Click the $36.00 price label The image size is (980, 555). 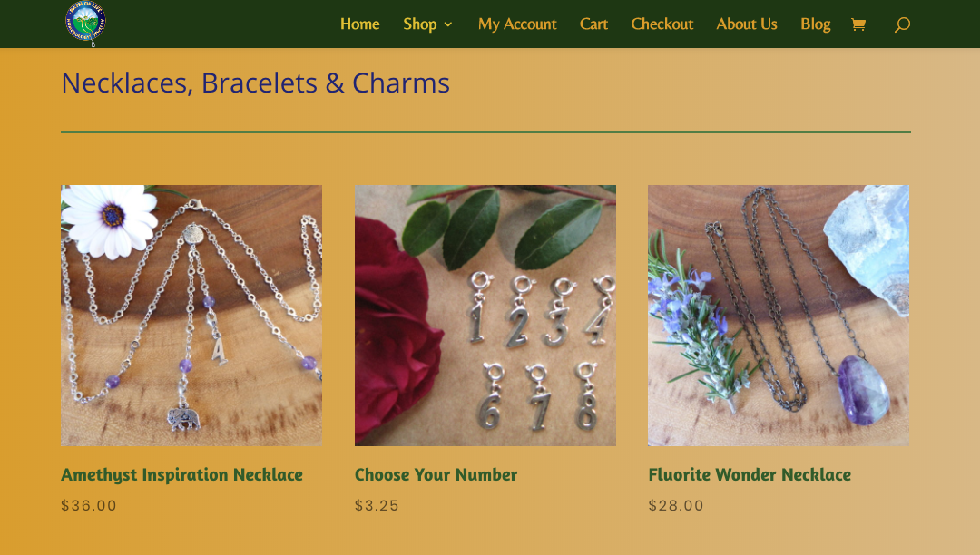[89, 506]
